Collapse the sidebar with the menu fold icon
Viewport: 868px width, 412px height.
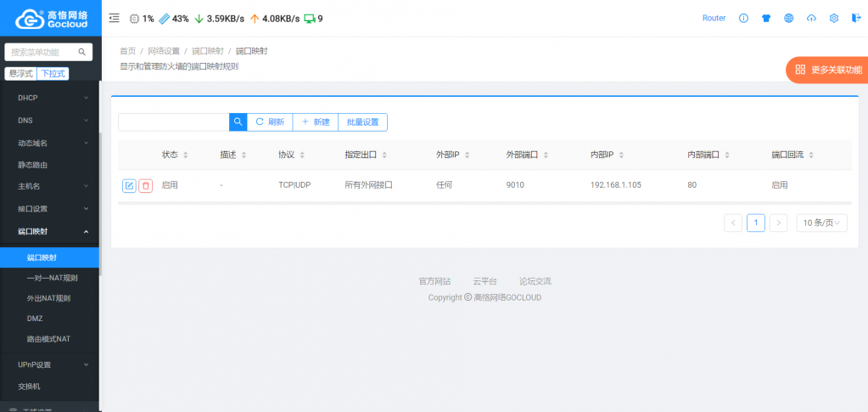point(115,18)
